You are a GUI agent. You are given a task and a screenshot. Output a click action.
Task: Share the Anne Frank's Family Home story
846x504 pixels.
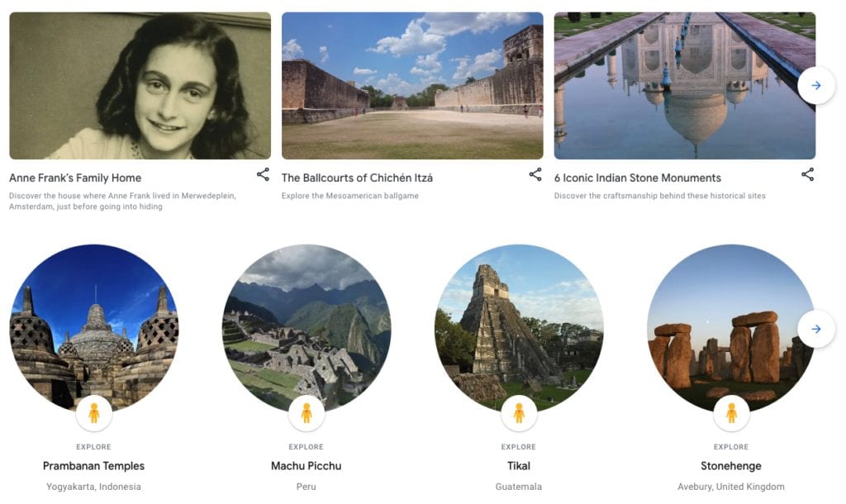(x=263, y=174)
